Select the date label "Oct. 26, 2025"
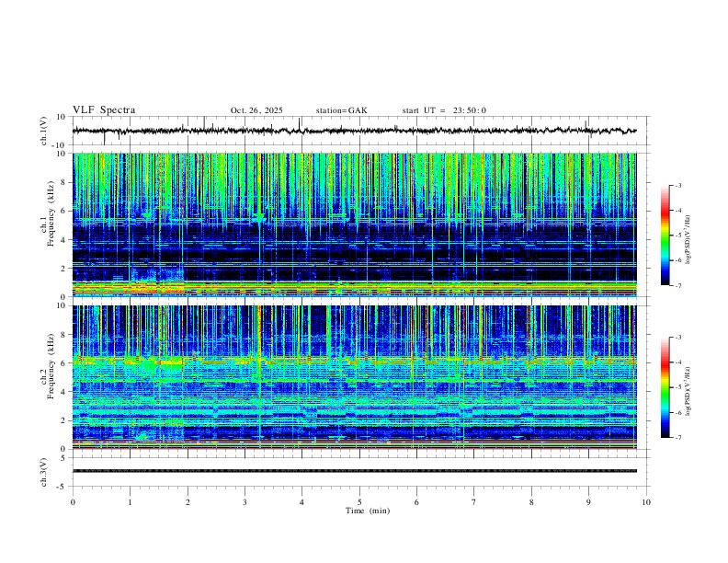The width and height of the screenshot is (728, 563). pos(256,110)
